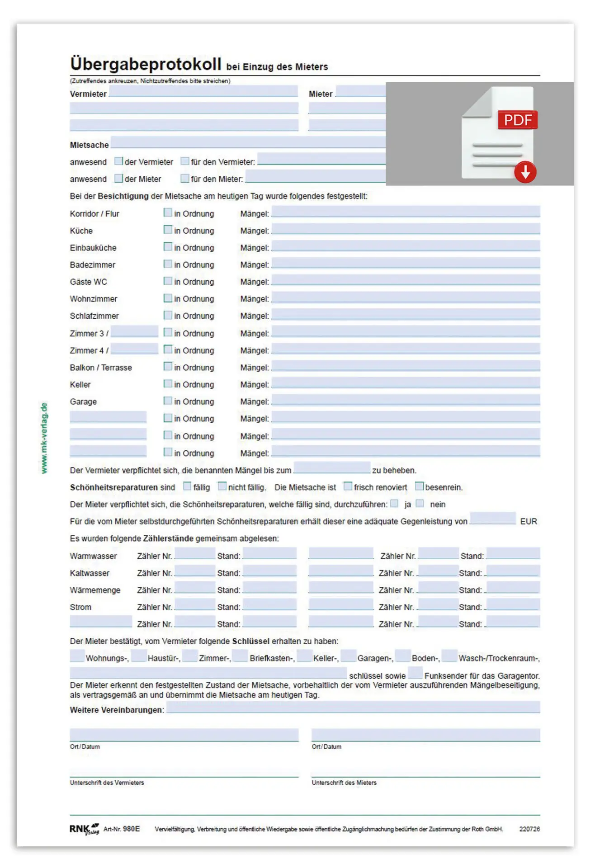Click the Vermieter name field
Screen dimensions: 614x868
coord(203,92)
